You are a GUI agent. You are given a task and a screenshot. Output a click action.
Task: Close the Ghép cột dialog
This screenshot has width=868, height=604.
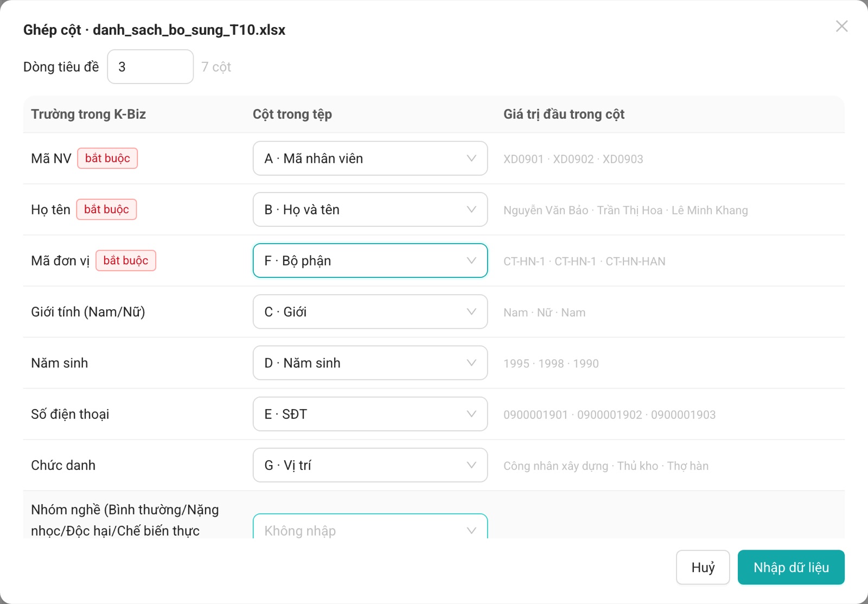pyautogui.click(x=841, y=26)
